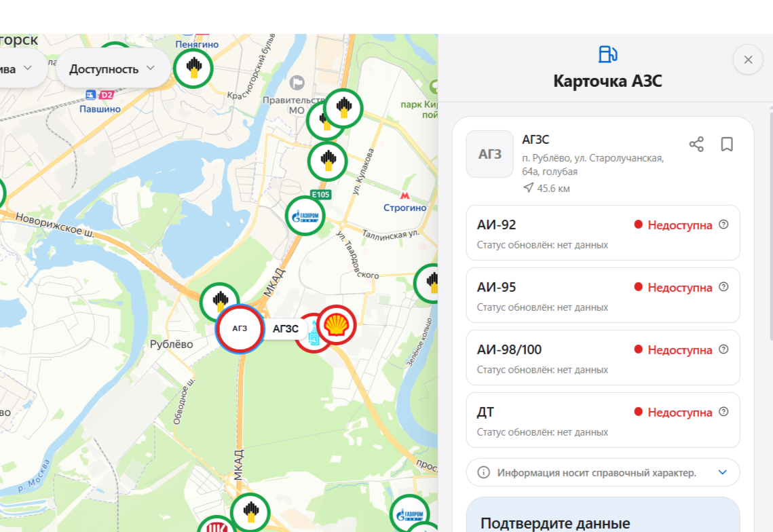Image resolution: width=773 pixels, height=532 pixels.
Task: Click the info icon in the reference note
Action: click(484, 472)
